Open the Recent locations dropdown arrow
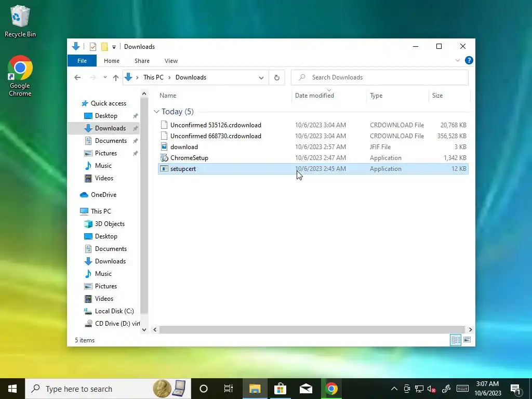 105,77
